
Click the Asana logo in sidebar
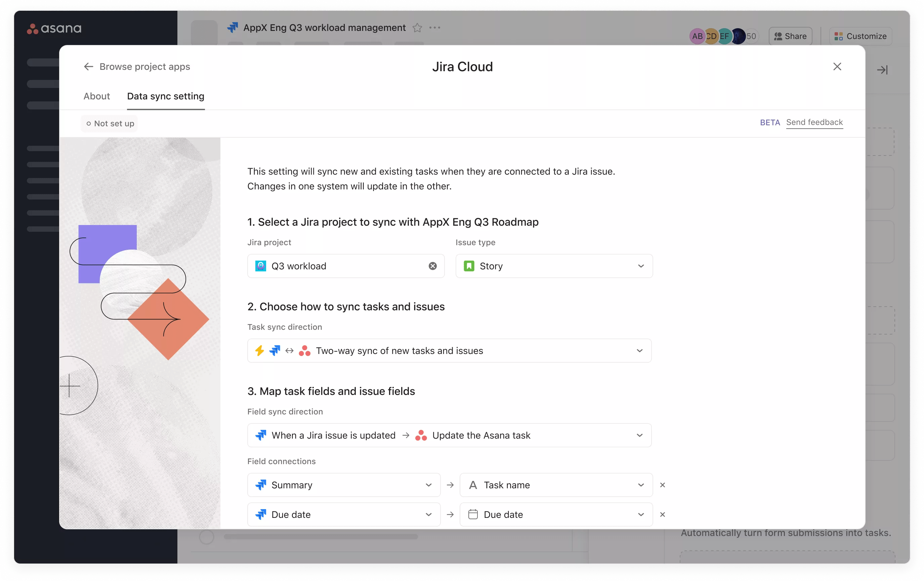pyautogui.click(x=54, y=29)
